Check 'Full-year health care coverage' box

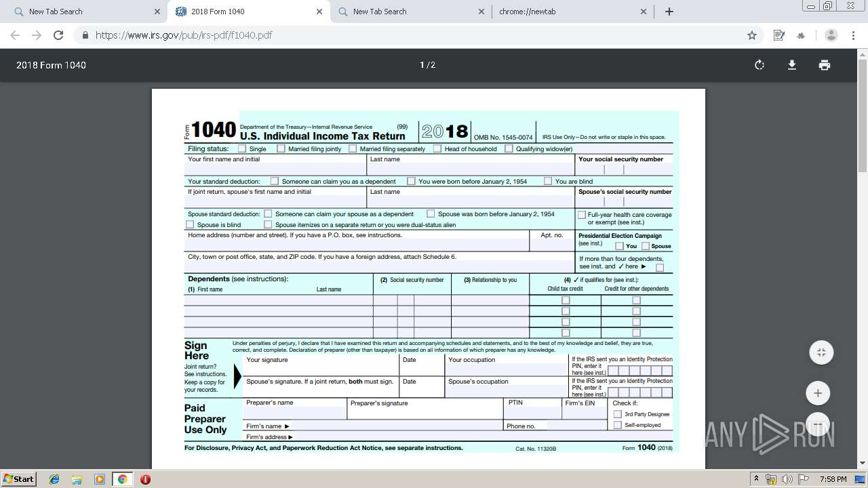[581, 215]
